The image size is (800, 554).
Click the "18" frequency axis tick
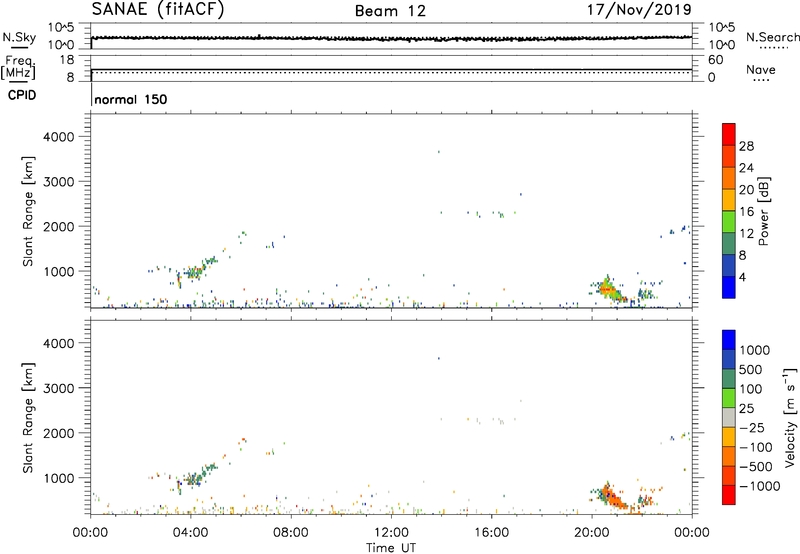[x=67, y=60]
